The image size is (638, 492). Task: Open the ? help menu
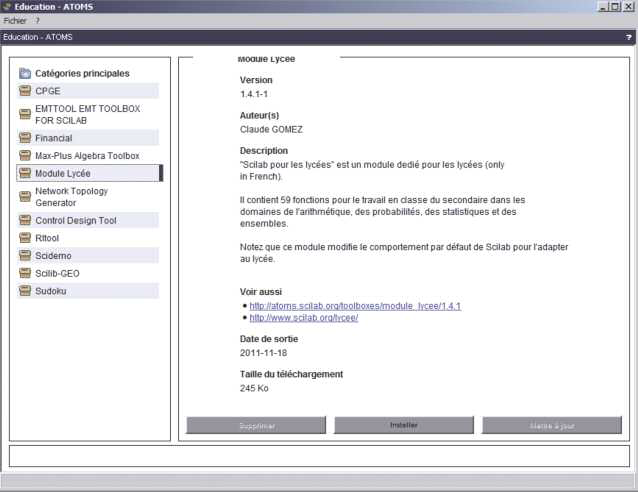(37, 20)
